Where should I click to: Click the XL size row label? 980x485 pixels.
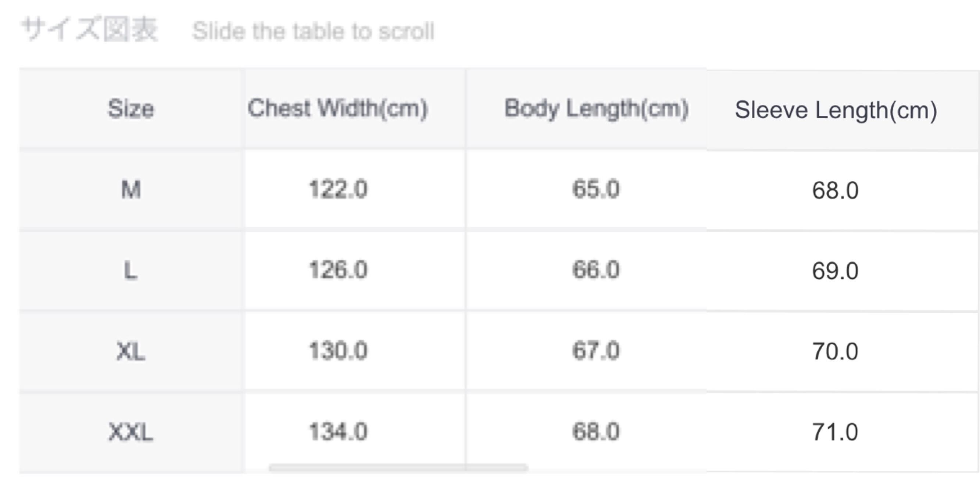coord(131,352)
